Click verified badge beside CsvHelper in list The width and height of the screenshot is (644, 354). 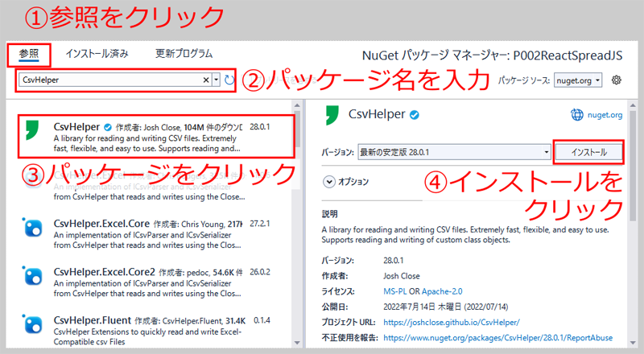click(x=108, y=127)
